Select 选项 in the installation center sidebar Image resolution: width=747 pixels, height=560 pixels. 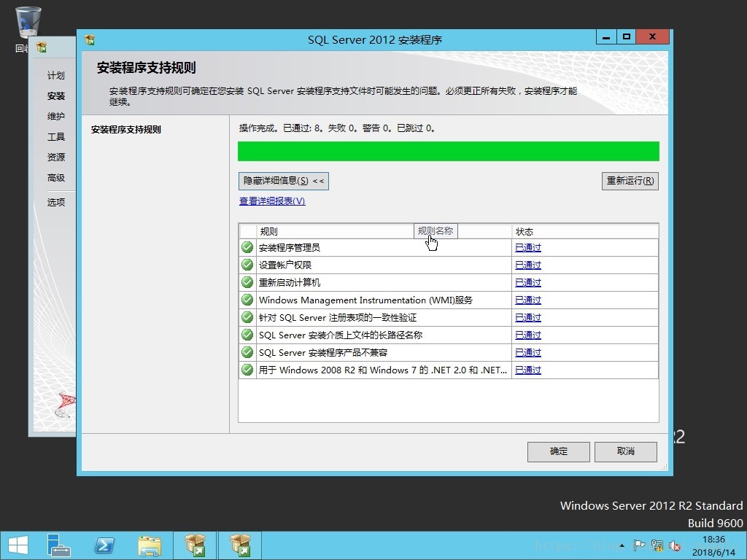click(55, 203)
